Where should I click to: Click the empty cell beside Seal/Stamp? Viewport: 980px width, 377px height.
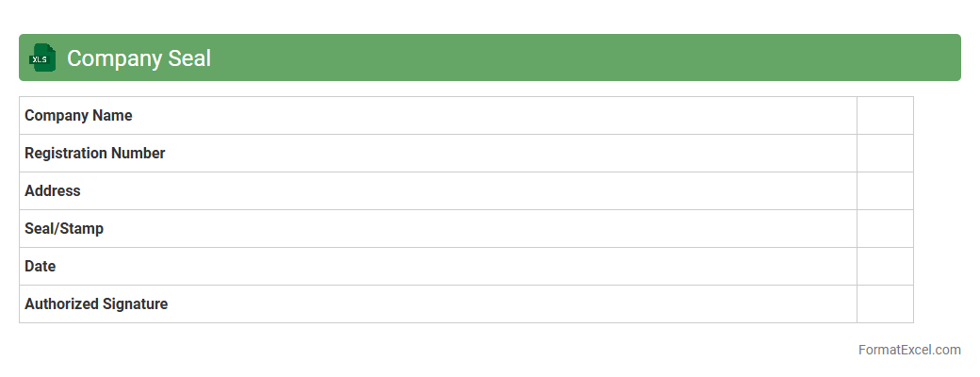point(885,229)
